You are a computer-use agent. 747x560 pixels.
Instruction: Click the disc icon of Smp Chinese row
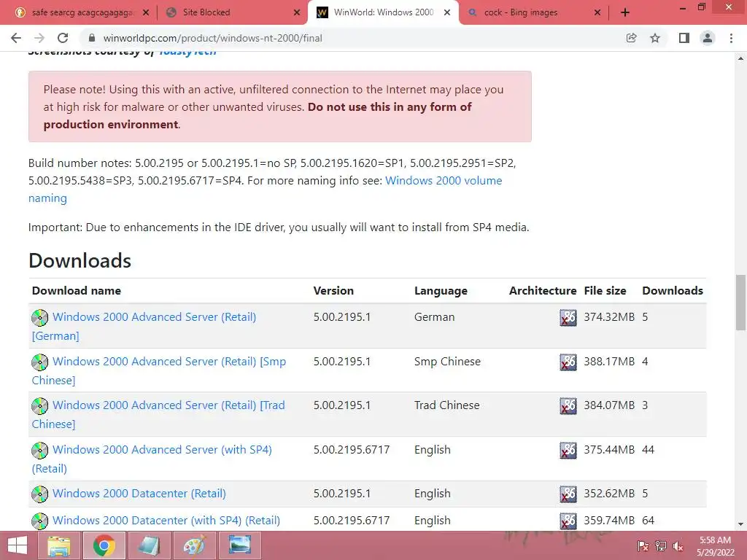[39, 362]
